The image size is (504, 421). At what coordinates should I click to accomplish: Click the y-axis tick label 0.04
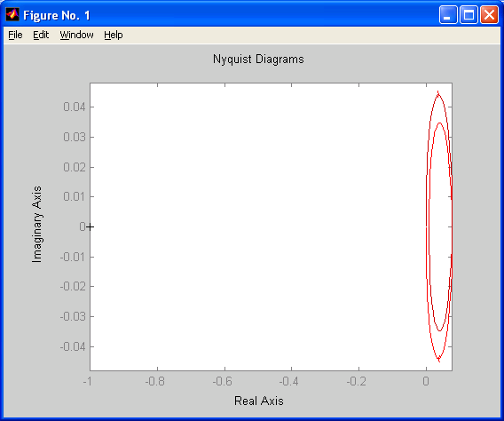tap(75, 107)
